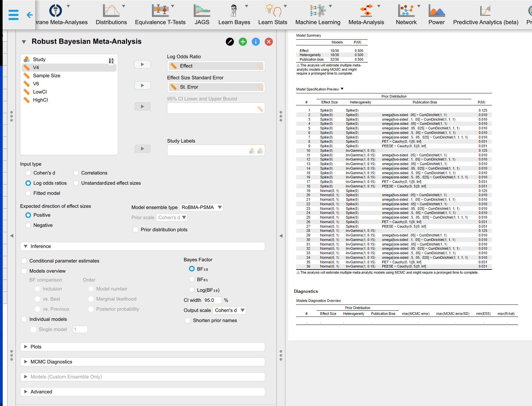Image resolution: width=532 pixels, height=406 pixels.
Task: Select Fitted model input type
Action: coord(28,193)
